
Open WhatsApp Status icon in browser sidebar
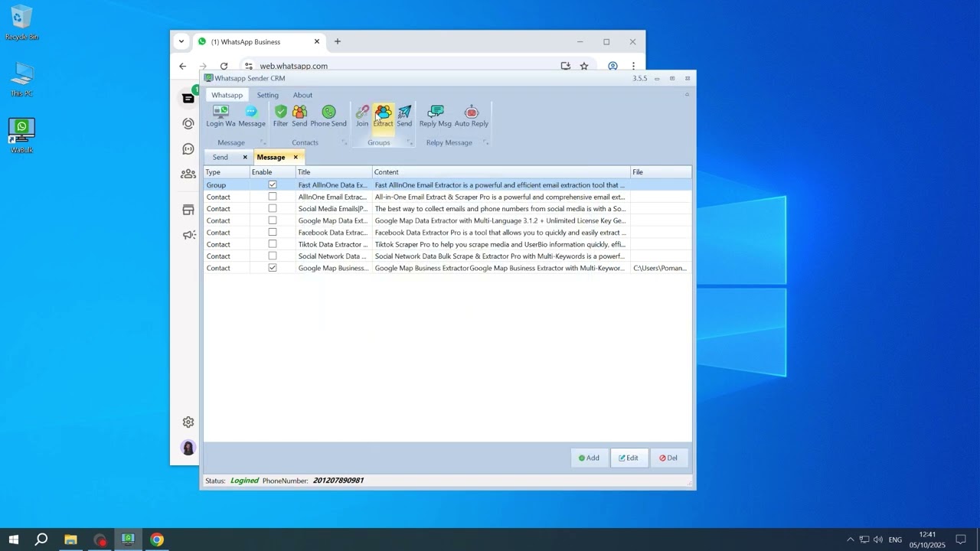[188, 123]
